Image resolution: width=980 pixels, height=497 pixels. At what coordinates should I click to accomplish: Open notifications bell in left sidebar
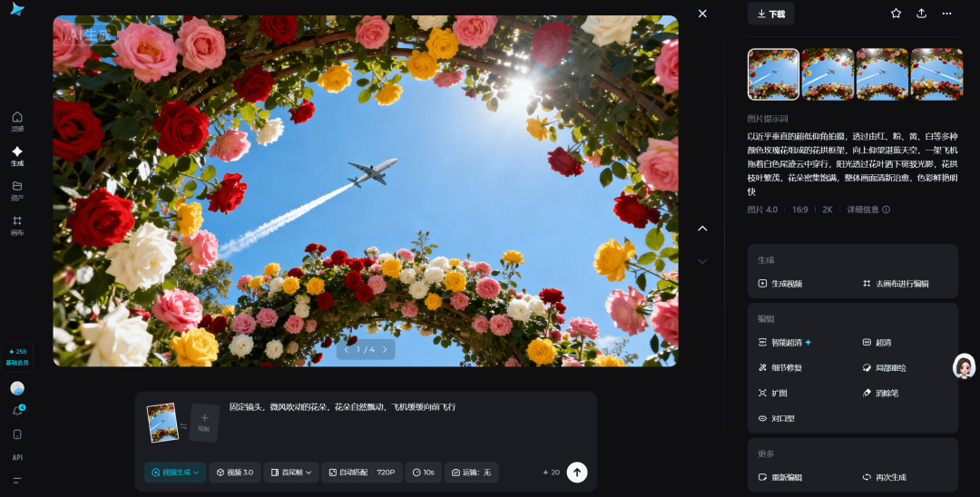click(17, 411)
